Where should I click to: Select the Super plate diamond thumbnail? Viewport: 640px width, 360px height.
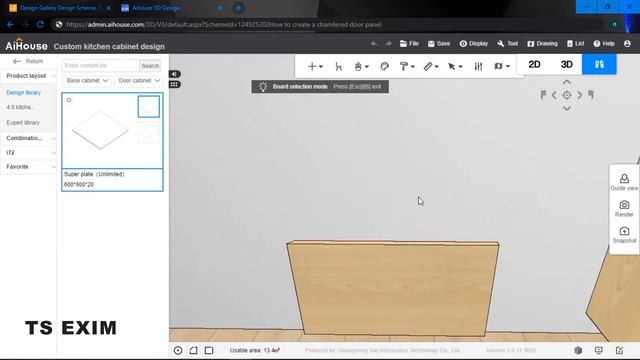(x=100, y=131)
